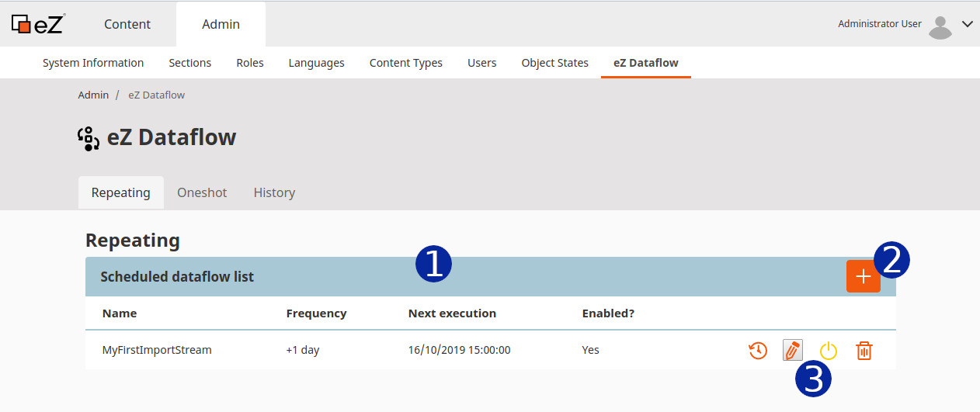
Task: Click the Enabled? column header
Action: 608,313
